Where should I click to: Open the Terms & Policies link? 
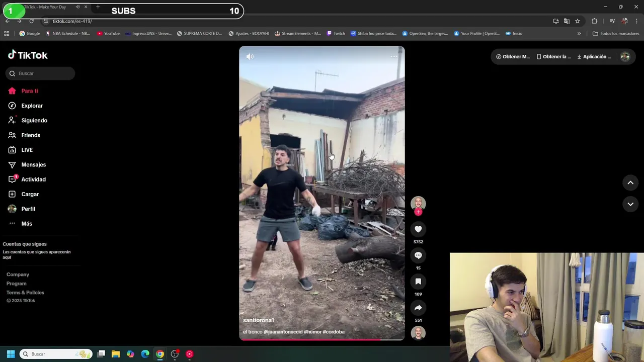[x=25, y=293]
